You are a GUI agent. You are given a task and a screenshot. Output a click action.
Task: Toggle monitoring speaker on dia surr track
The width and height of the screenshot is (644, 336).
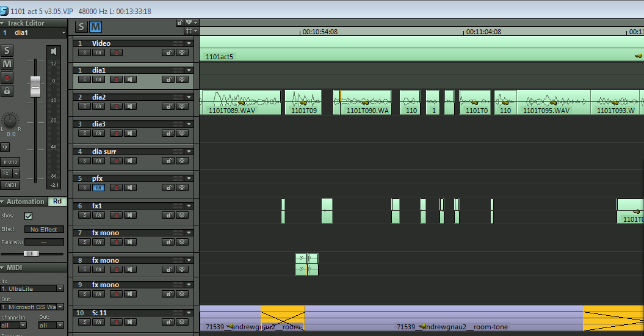point(129,161)
